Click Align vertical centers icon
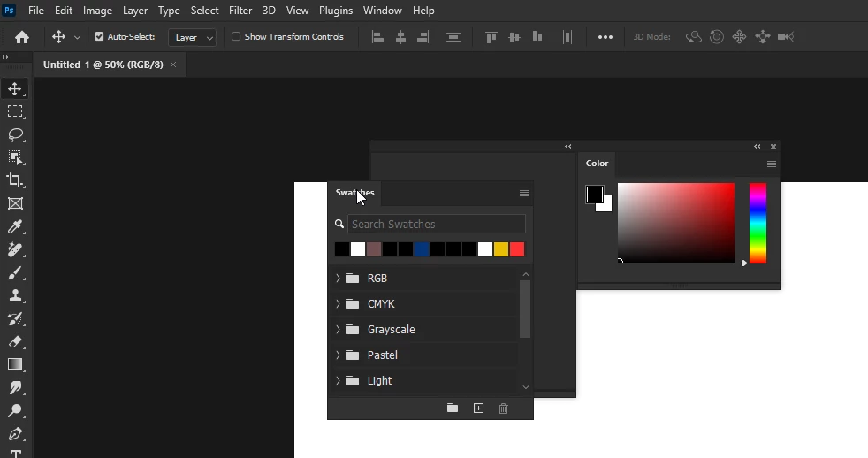868x458 pixels. coord(514,37)
